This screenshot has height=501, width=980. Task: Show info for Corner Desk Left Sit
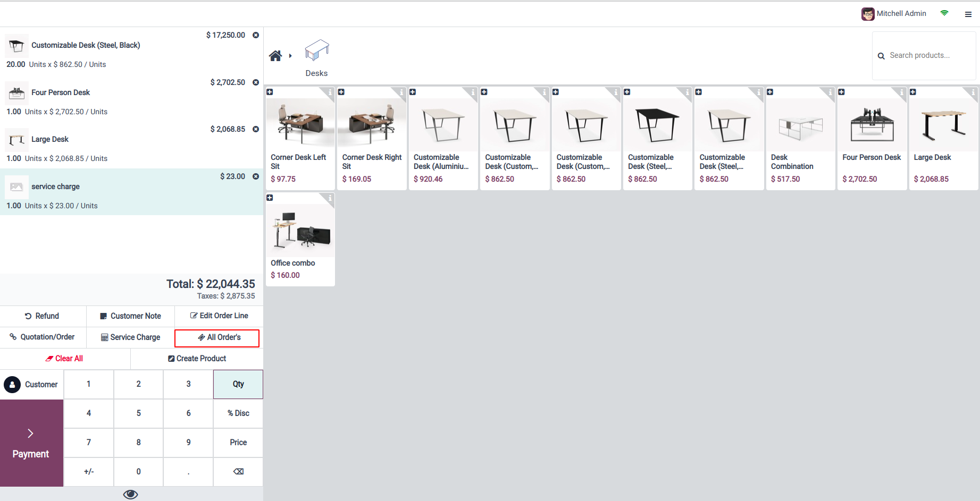tap(330, 92)
